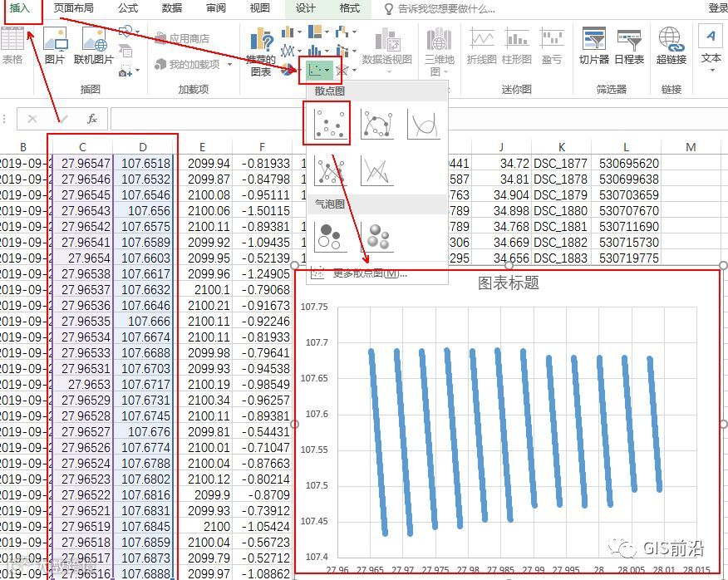Expand the 三维地图 dropdown

[445, 71]
